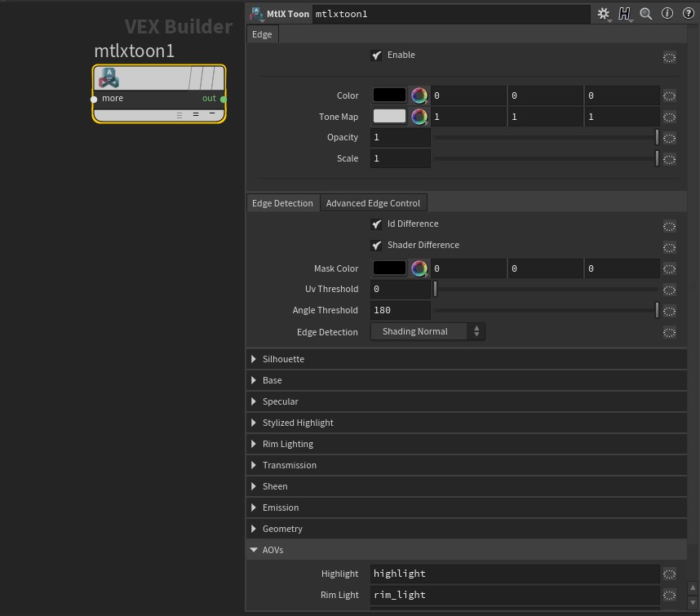The height and width of the screenshot is (616, 700).
Task: Click the channel icon beside Opacity
Action: [x=669, y=138]
